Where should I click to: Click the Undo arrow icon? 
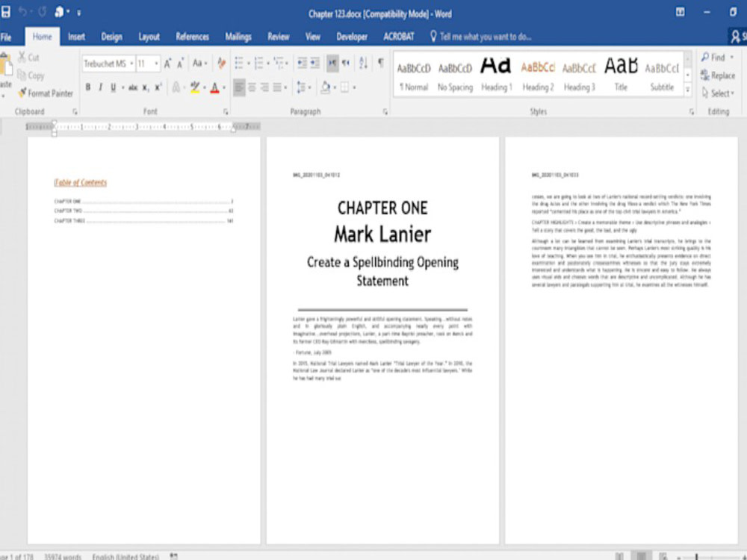click(x=22, y=12)
